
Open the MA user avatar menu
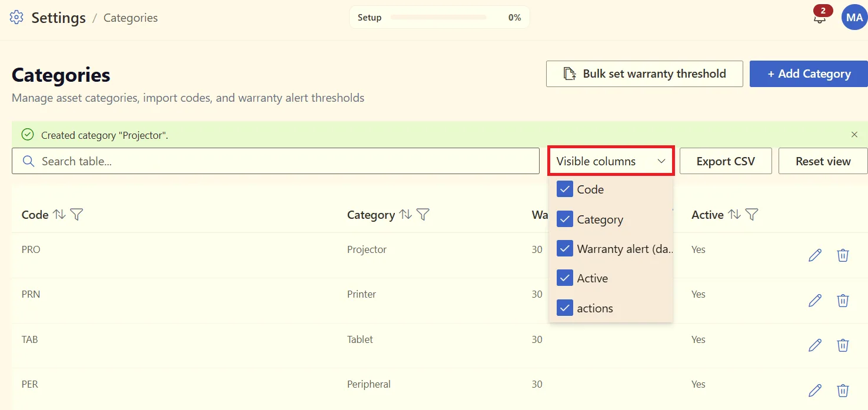tap(854, 18)
